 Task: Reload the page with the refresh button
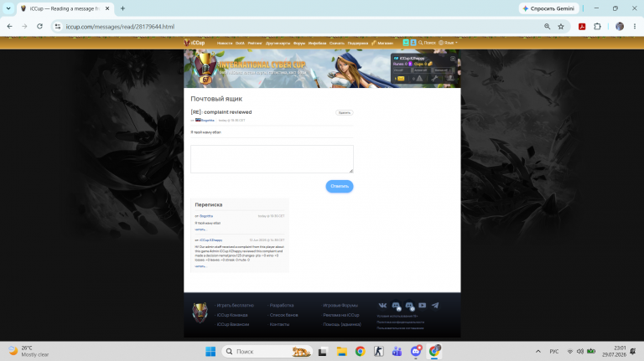(39, 26)
